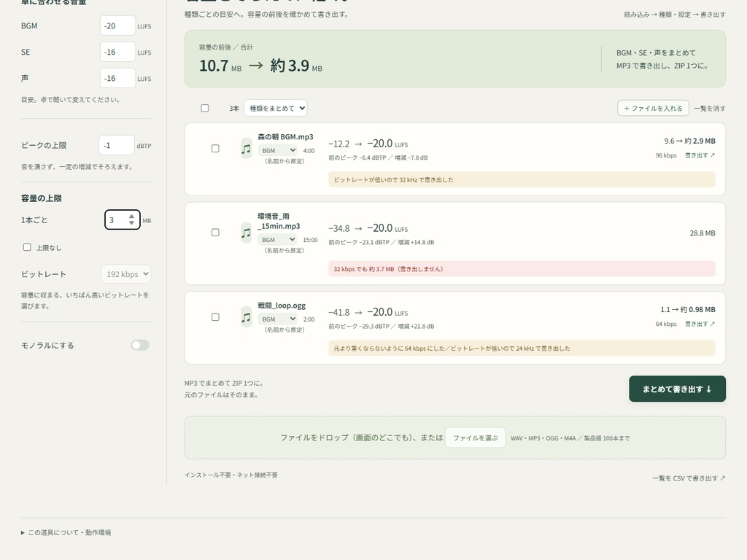Tick the checkbox for 戦闘_loop.ogg
The image size is (747, 560).
pyautogui.click(x=215, y=317)
